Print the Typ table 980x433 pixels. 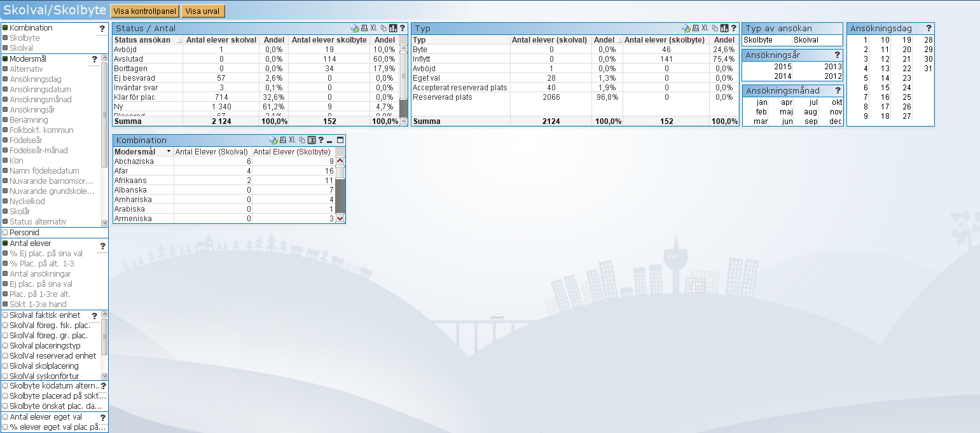point(696,28)
